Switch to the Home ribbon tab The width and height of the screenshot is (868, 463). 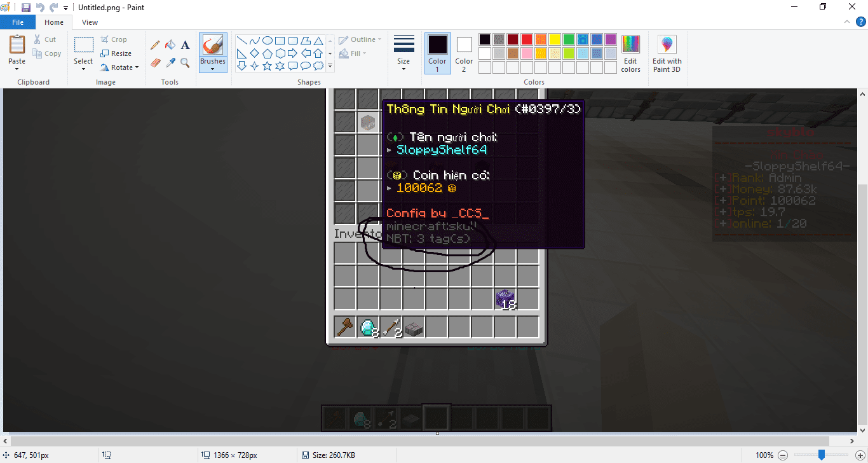pos(54,22)
